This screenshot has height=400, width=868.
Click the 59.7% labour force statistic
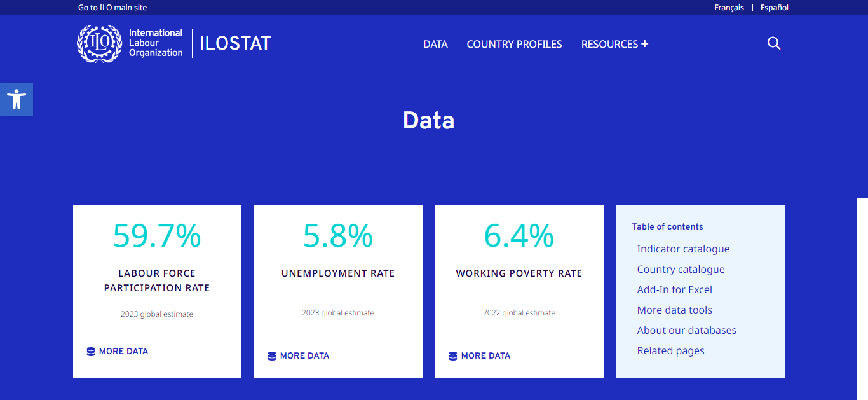[x=157, y=235]
